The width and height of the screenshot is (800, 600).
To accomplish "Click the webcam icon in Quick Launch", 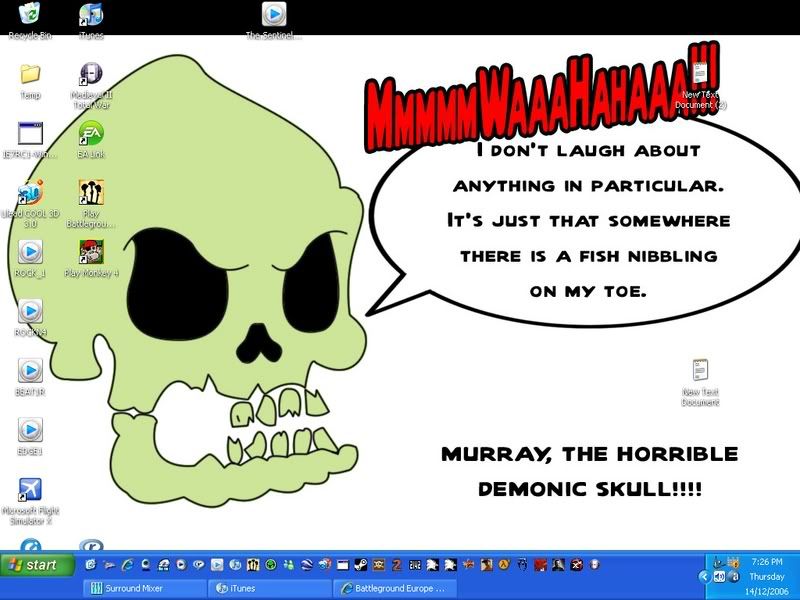I will tap(146, 564).
